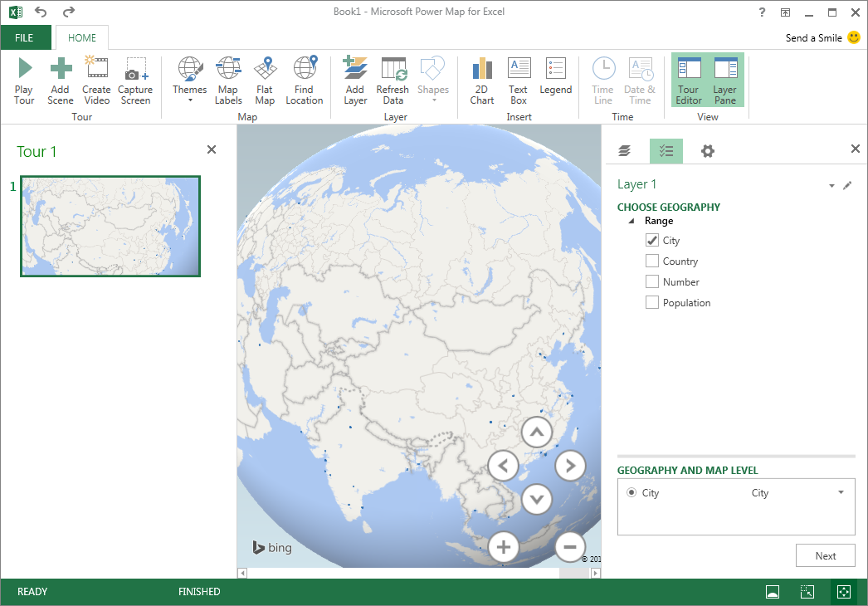The image size is (868, 606).
Task: Click the last status bar view icon
Action: pyautogui.click(x=844, y=592)
